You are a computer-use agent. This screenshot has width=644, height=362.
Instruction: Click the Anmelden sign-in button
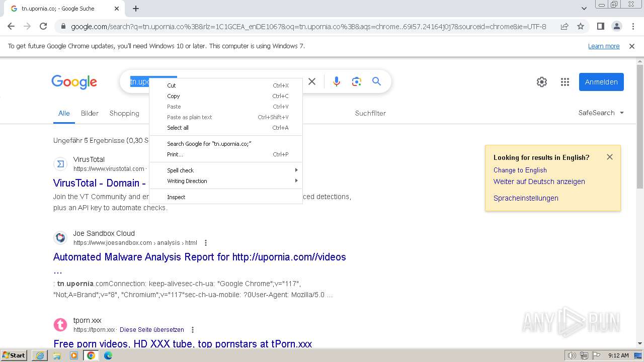(x=601, y=82)
